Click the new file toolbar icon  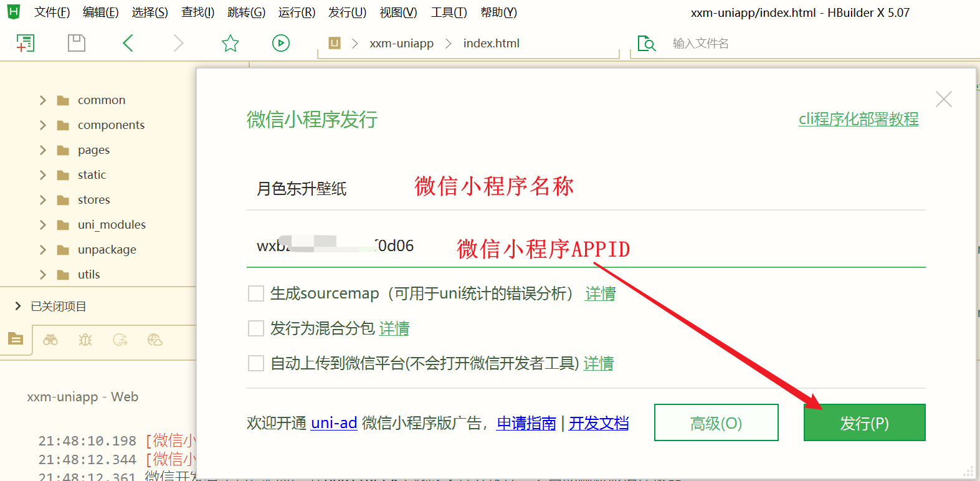pos(25,43)
